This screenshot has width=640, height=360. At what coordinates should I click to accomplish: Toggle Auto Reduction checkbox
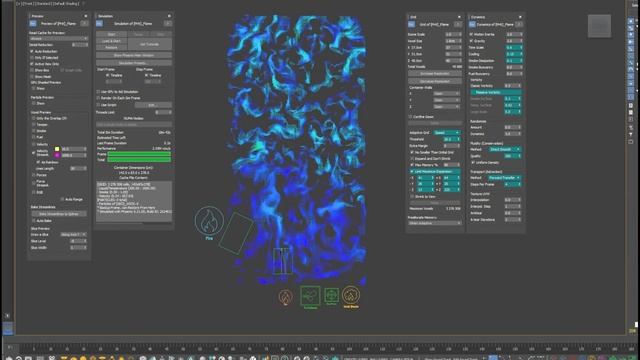(32, 51)
